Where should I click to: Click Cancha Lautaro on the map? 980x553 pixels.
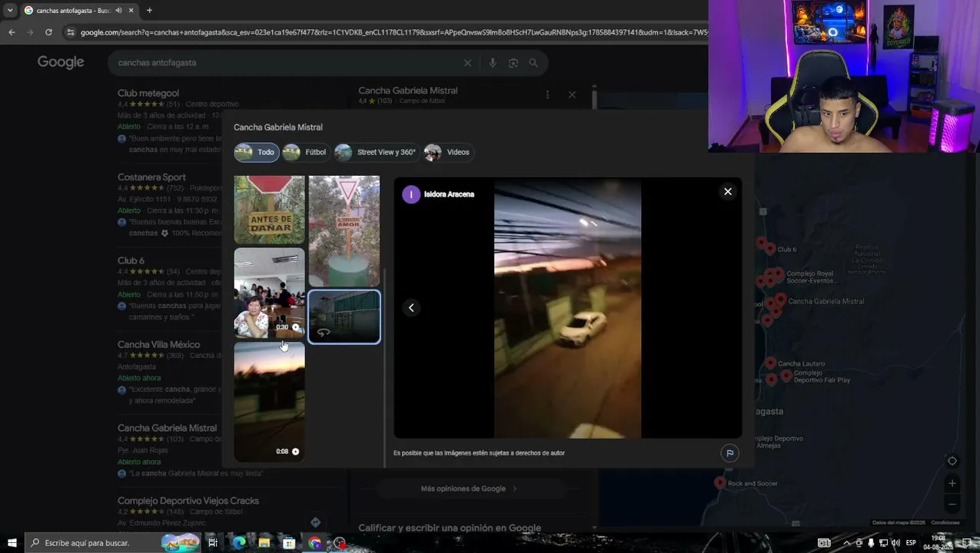[x=801, y=364]
